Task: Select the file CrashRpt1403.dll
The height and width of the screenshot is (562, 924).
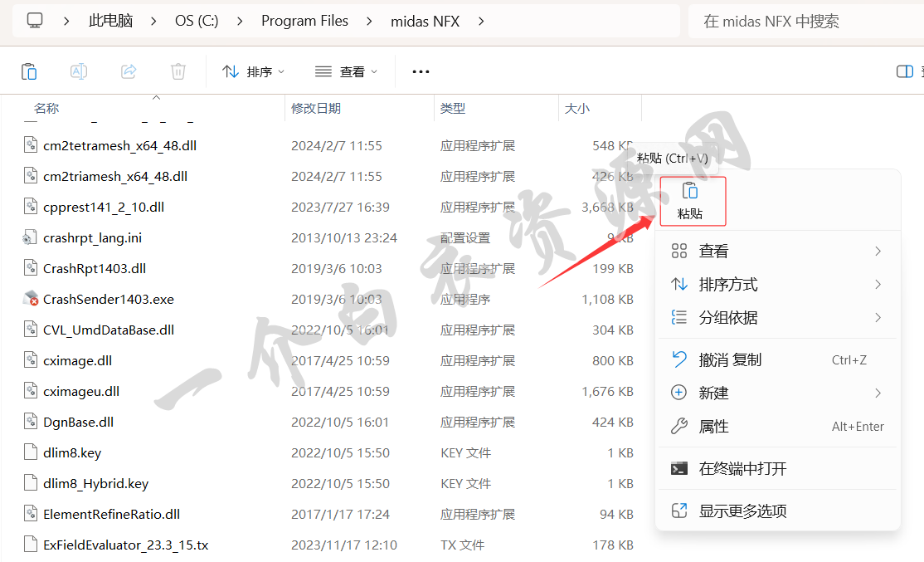Action: click(95, 268)
